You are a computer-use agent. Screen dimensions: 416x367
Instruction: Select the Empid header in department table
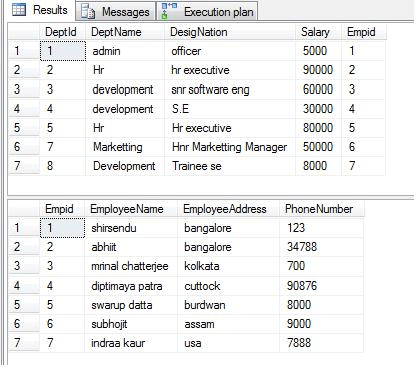click(x=364, y=32)
